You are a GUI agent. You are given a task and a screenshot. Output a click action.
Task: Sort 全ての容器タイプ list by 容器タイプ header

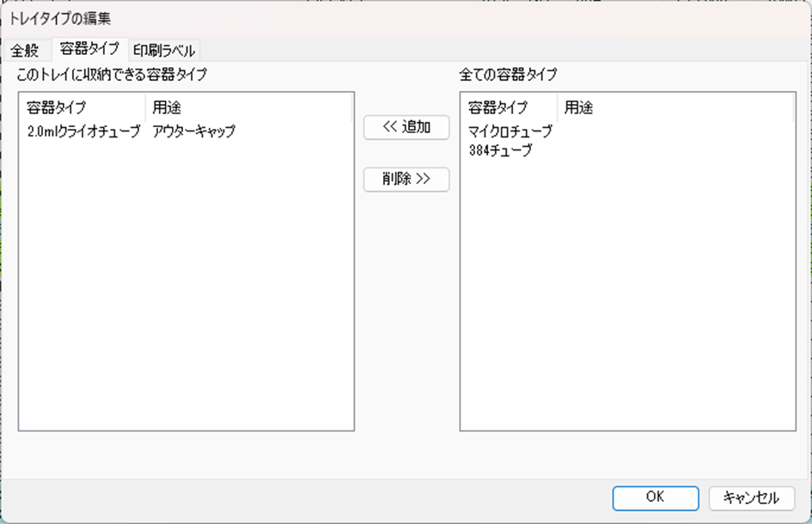498,108
